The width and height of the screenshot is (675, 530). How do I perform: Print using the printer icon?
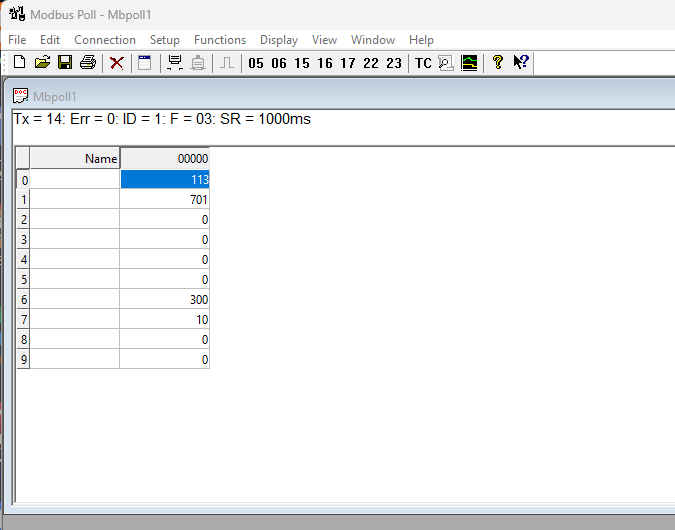click(x=88, y=62)
